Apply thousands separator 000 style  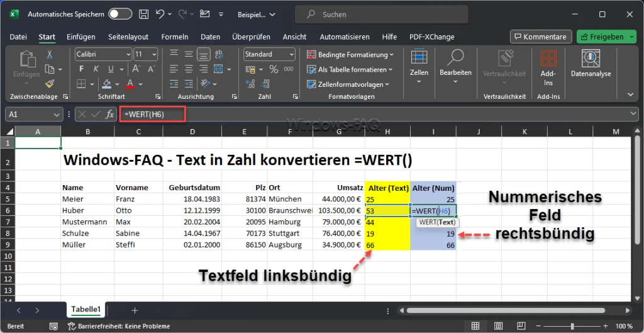288,69
